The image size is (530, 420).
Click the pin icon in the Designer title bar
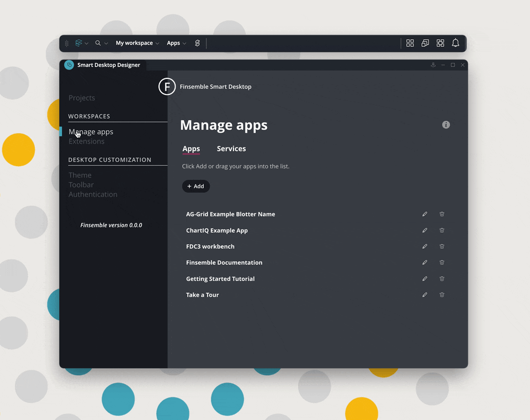point(433,65)
